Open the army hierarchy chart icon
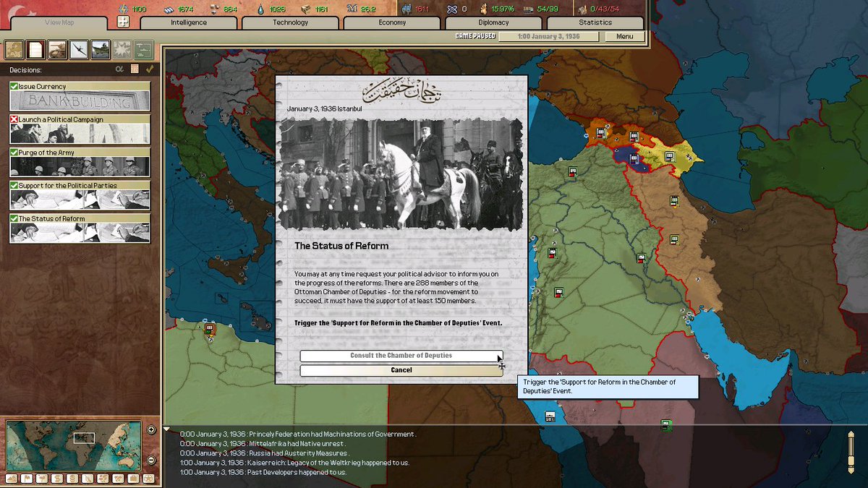868x488 pixels. click(144, 50)
